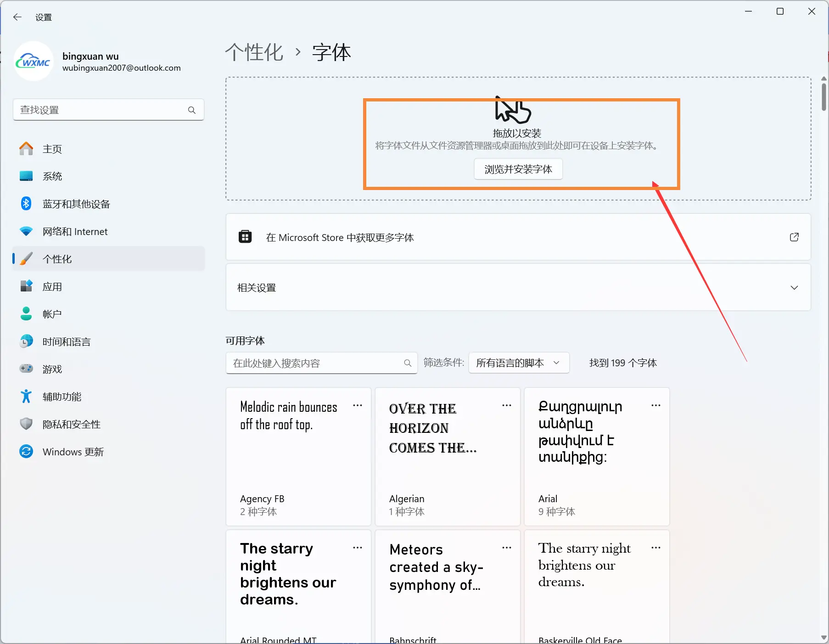Image resolution: width=829 pixels, height=644 pixels.
Task: Click 个性化 in the breadcrumb heading
Action: [254, 52]
